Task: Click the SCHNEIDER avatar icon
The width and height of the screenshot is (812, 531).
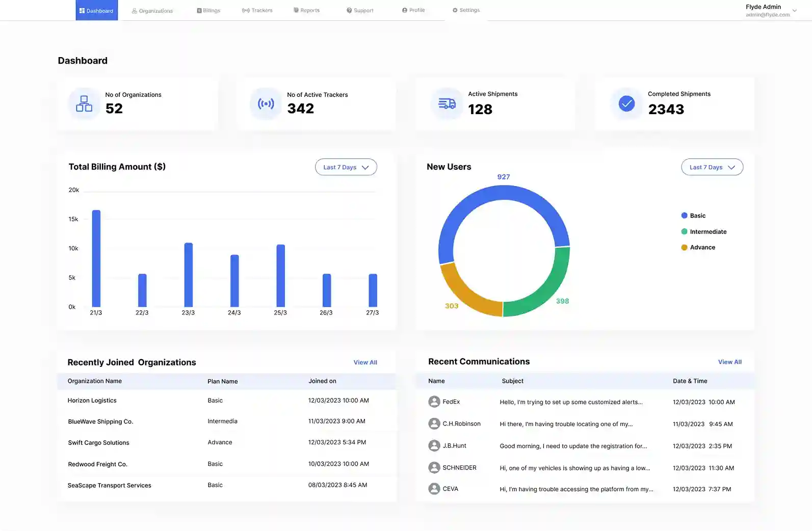Action: coord(434,467)
